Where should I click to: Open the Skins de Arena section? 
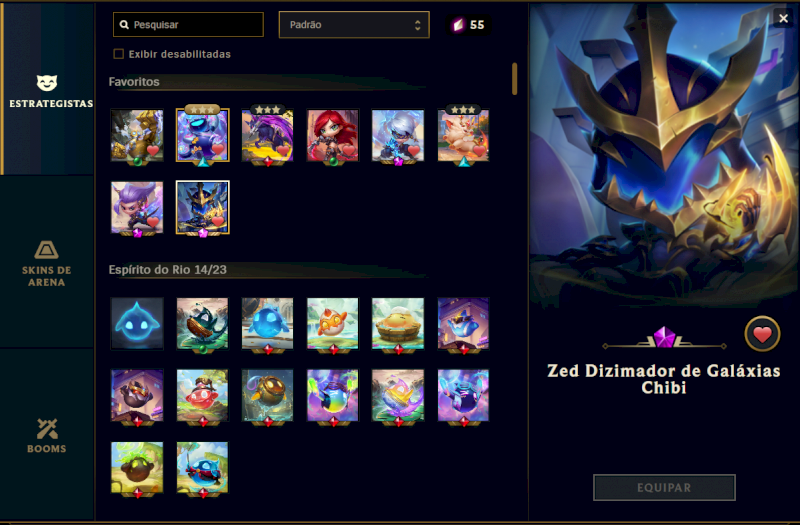point(47,263)
